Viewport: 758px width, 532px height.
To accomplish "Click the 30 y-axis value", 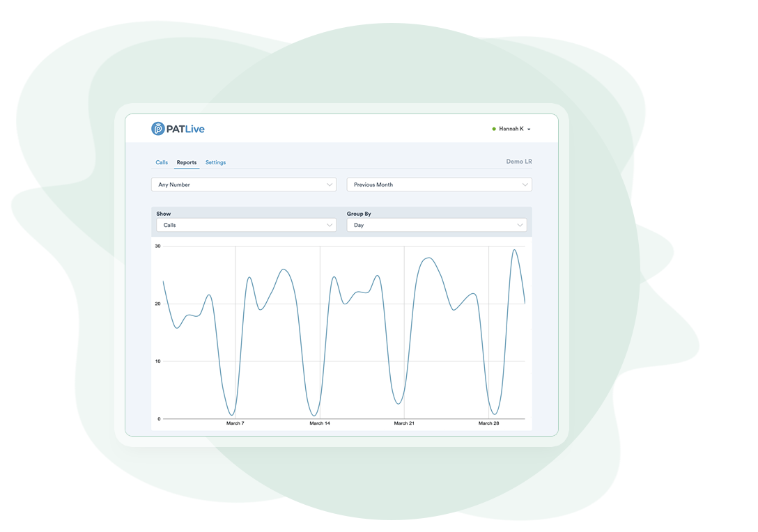I will point(157,247).
